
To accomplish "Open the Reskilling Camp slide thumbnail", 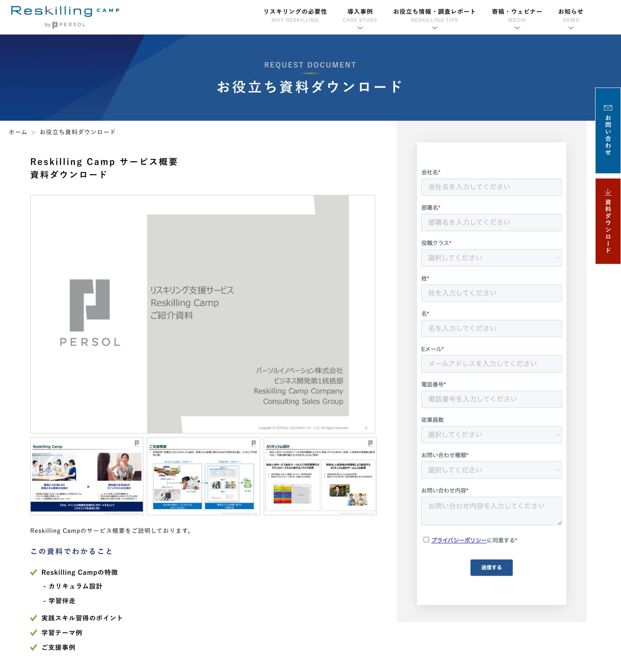I will click(x=87, y=476).
